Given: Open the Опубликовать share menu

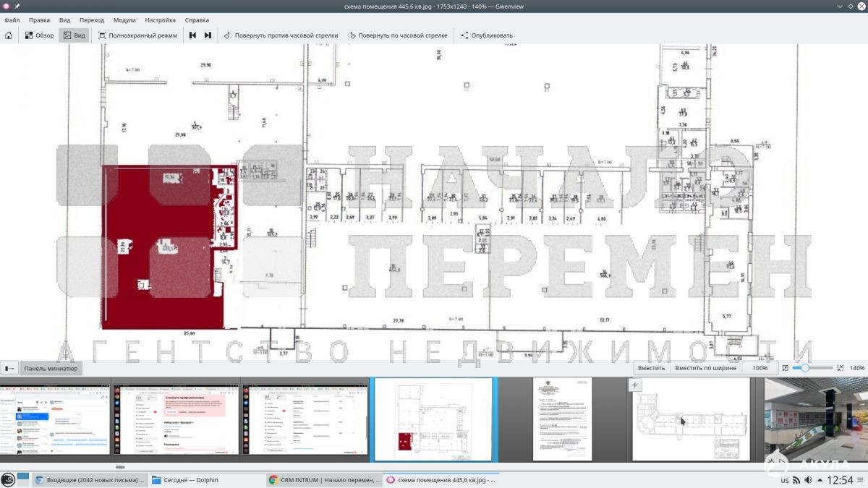Looking at the screenshot, I should 486,35.
